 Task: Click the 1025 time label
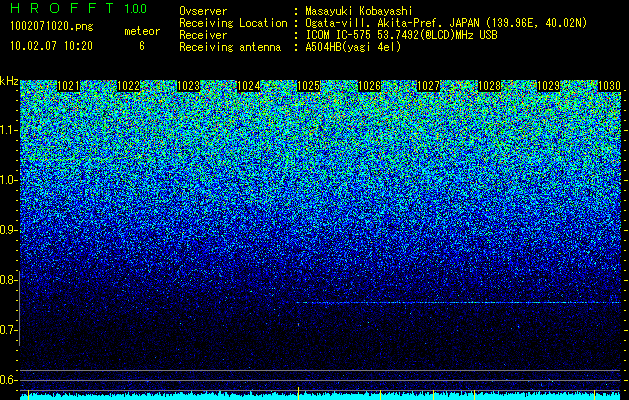[308, 86]
